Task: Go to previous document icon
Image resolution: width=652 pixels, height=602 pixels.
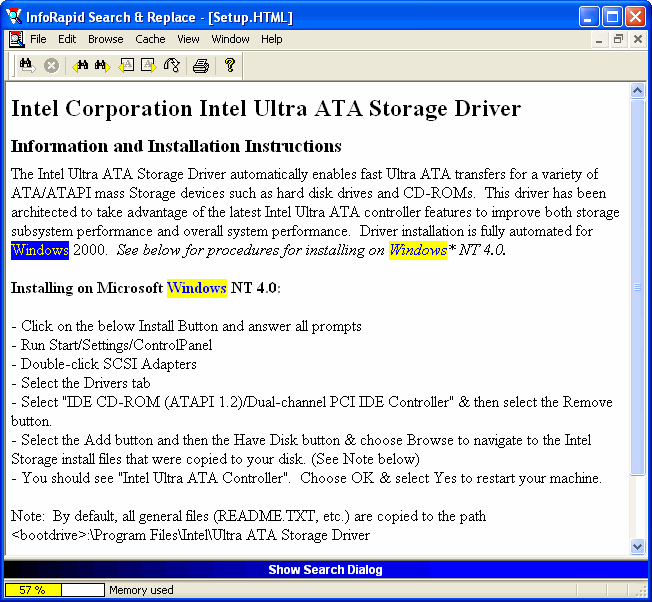Action: point(126,66)
